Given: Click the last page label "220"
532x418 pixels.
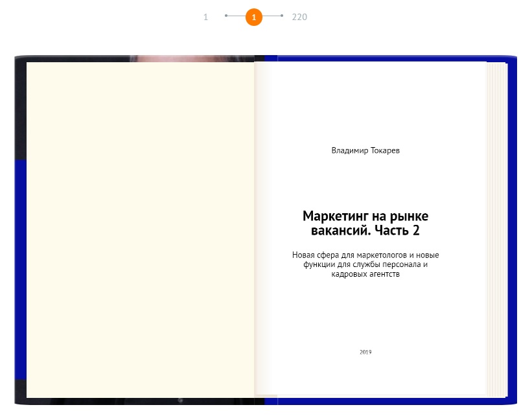Looking at the screenshot, I should coord(299,17).
